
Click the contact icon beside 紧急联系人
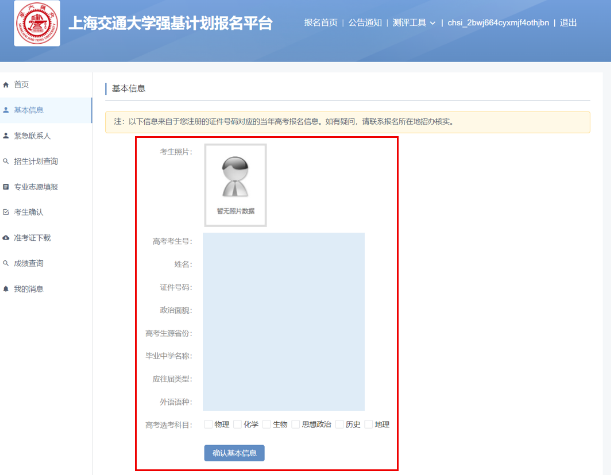click(x=6, y=135)
